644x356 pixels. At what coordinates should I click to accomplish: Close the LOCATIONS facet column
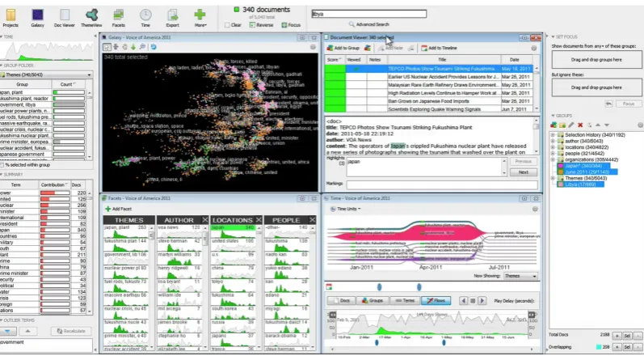point(259,220)
